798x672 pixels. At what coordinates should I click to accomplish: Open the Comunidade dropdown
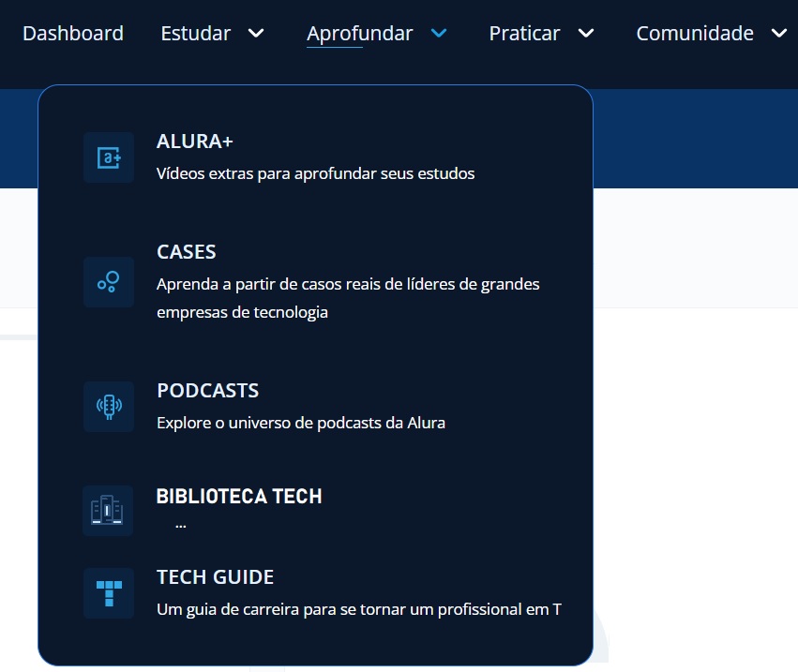point(695,33)
